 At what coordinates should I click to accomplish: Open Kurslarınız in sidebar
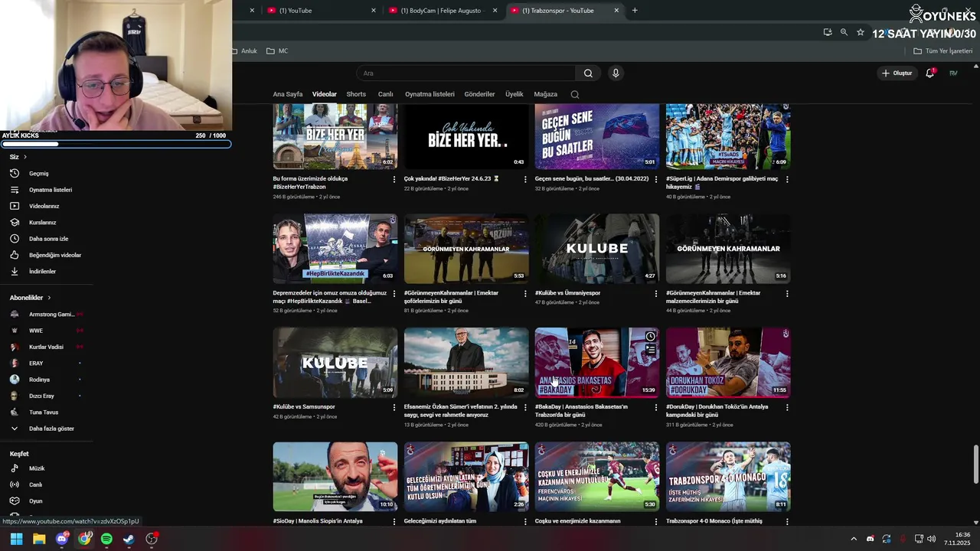pos(42,223)
